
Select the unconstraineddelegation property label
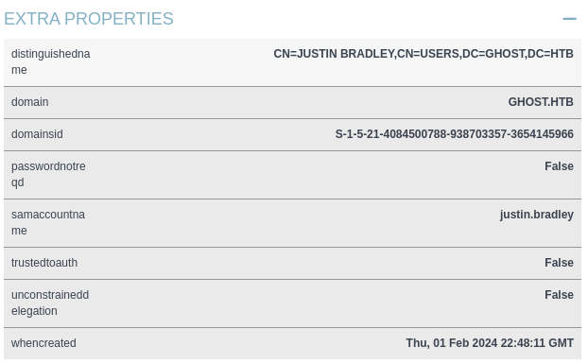point(50,303)
